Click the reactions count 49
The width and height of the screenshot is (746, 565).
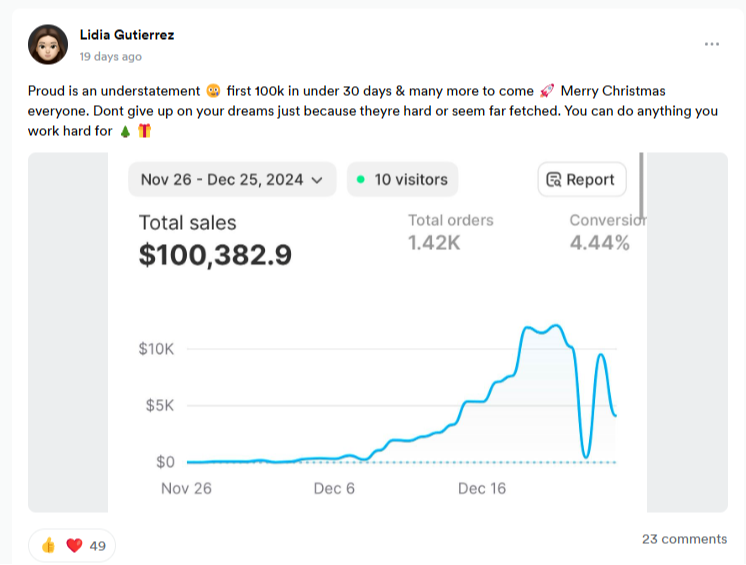98,546
